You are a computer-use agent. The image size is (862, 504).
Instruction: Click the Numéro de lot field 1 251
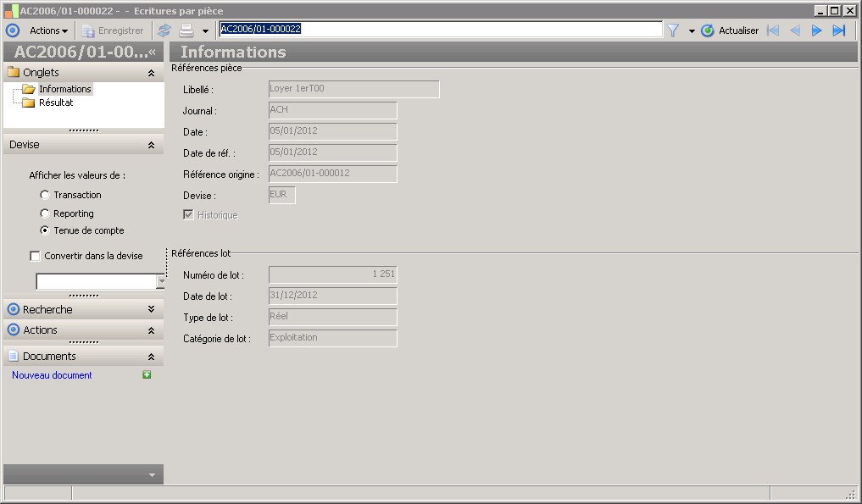click(332, 274)
